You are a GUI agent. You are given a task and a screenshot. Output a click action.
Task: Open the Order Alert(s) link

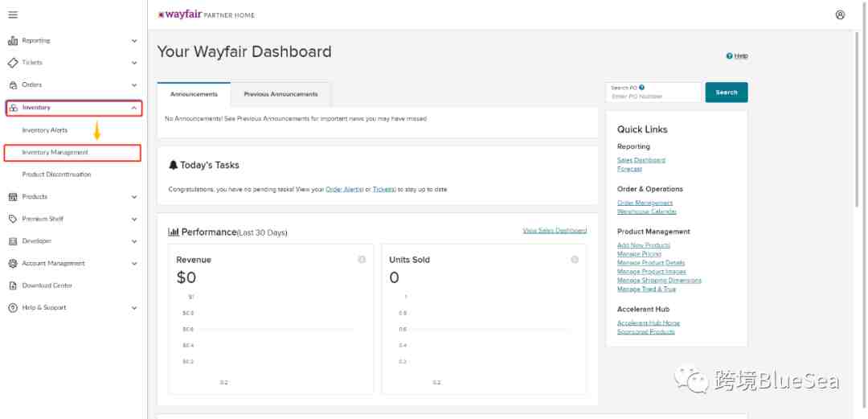pos(344,190)
